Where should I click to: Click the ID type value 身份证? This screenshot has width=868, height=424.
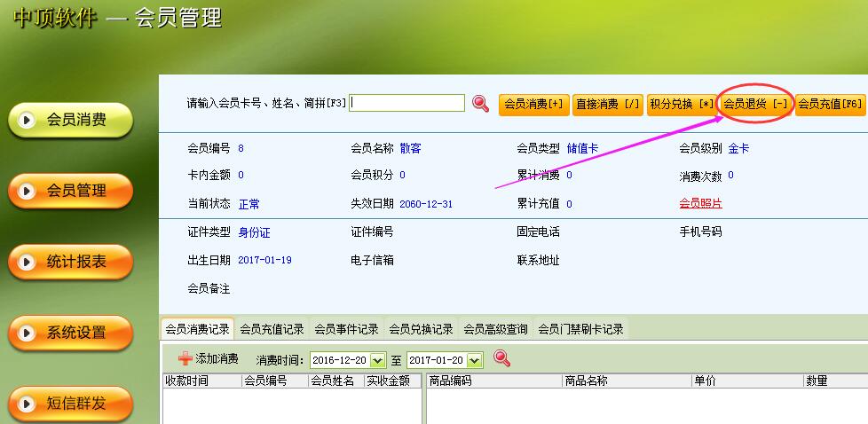coord(255,233)
